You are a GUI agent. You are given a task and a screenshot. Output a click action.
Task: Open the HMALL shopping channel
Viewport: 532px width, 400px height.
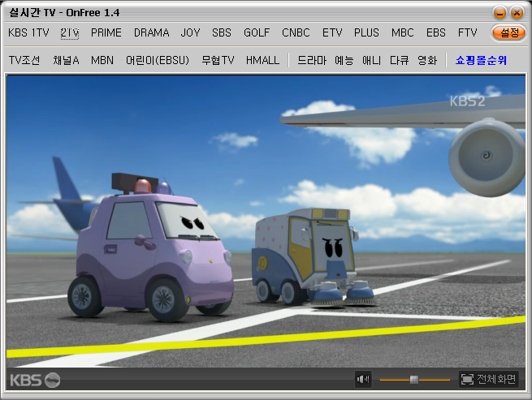(x=262, y=60)
